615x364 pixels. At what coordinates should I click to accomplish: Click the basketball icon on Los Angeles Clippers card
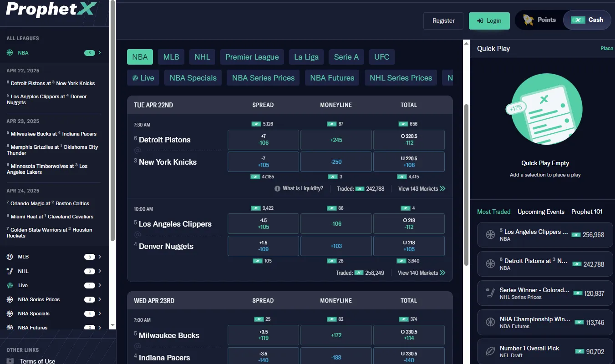[490, 235]
